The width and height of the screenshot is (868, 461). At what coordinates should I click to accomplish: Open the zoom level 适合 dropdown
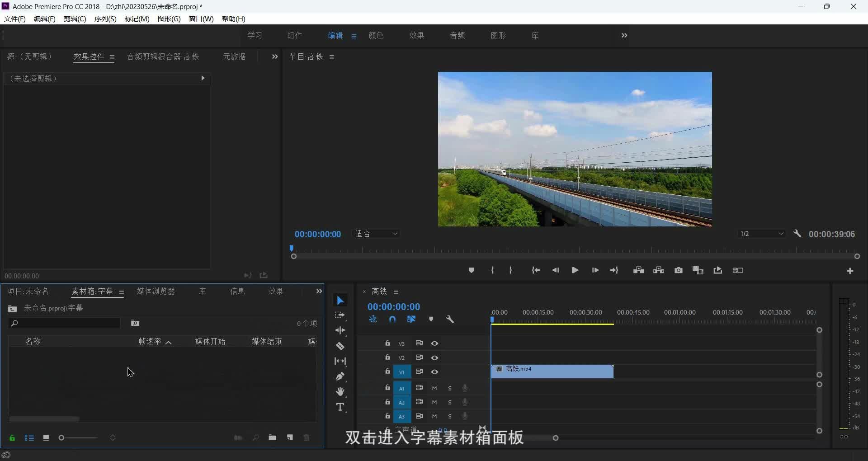click(376, 234)
